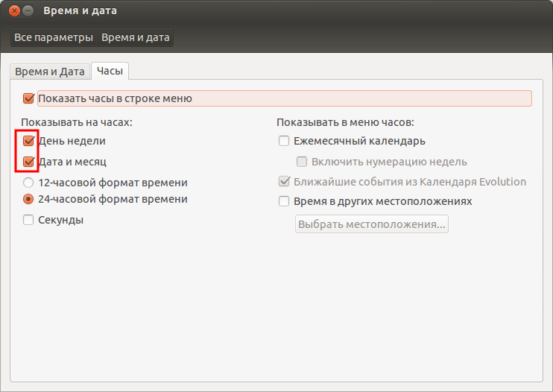Click the window title bar text

80,11
